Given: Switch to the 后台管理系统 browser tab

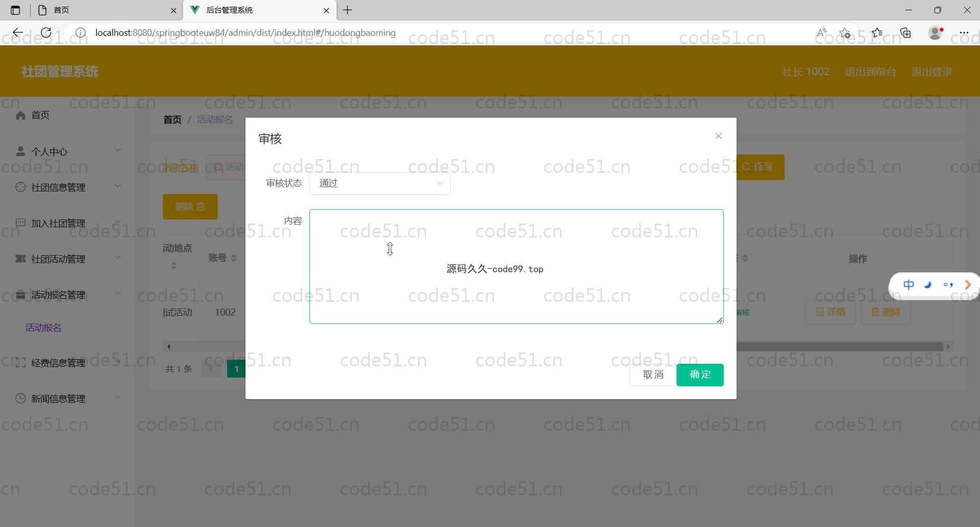Looking at the screenshot, I should coord(259,10).
